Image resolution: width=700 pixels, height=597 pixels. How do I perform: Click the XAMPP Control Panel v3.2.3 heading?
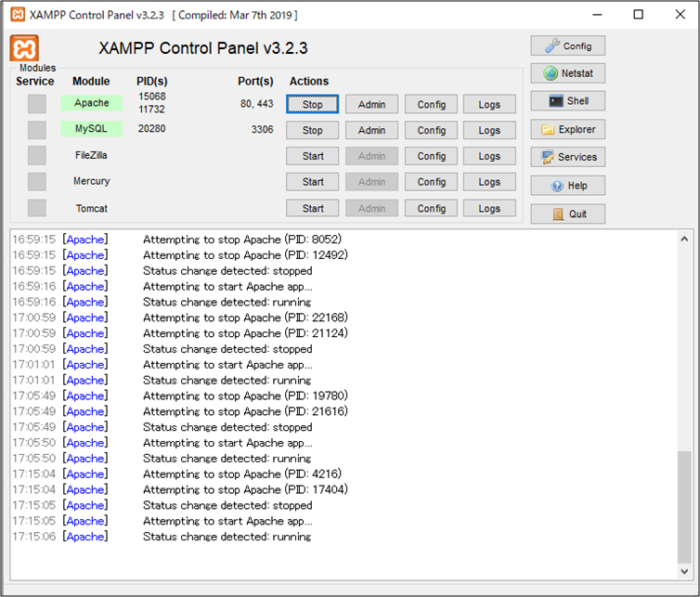[203, 48]
